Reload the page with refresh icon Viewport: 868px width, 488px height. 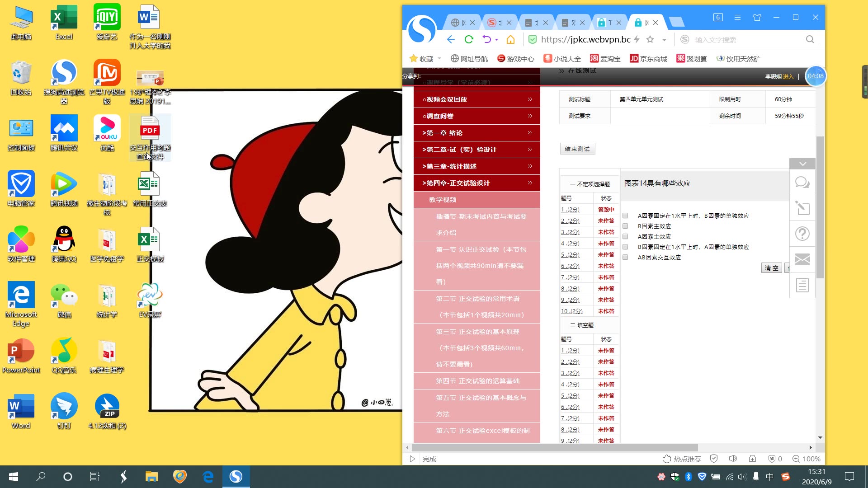469,40
